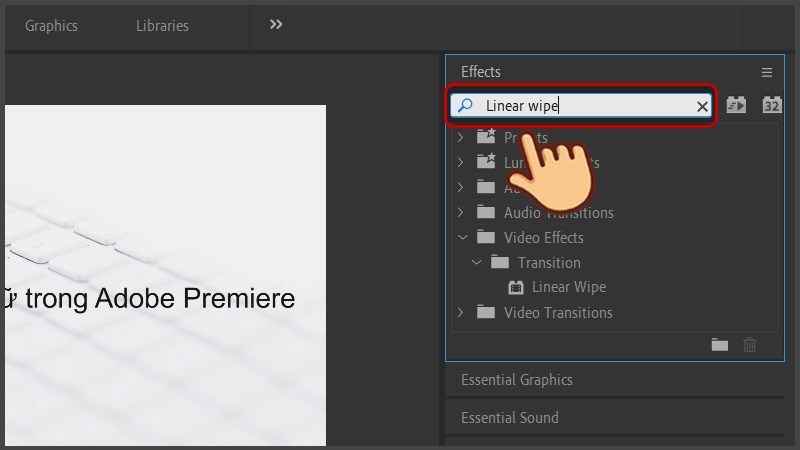Screen dimensions: 800x450
Task: Expand the Presets folder
Action: (460, 138)
